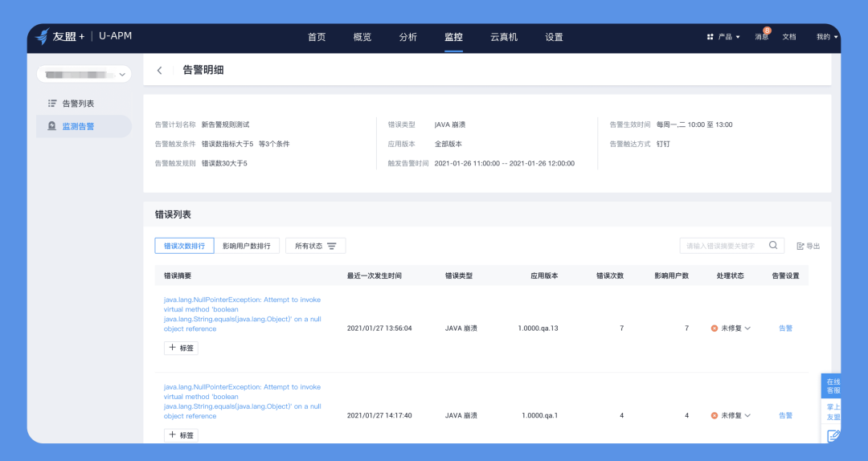
Task: Open the 分析 nav tab
Action: (x=408, y=37)
